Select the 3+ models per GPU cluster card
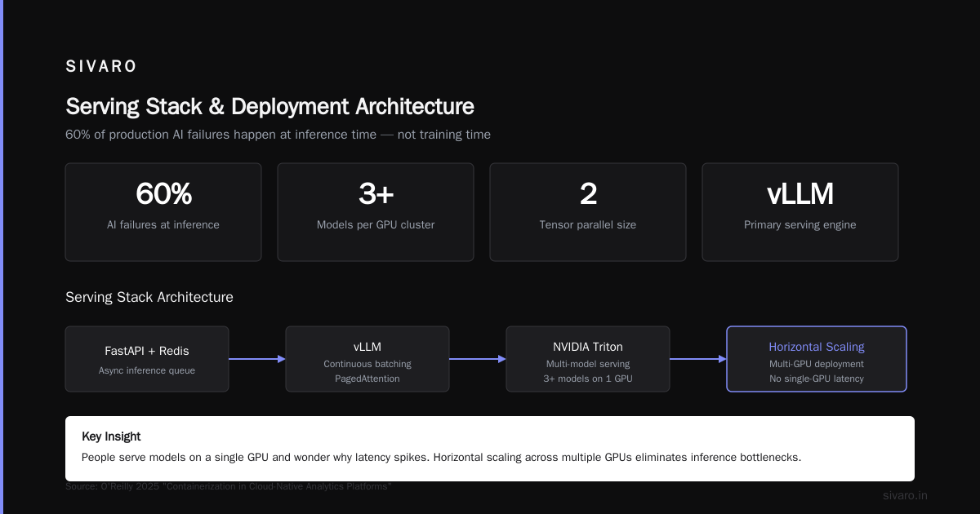This screenshot has width=980, height=514. point(376,212)
